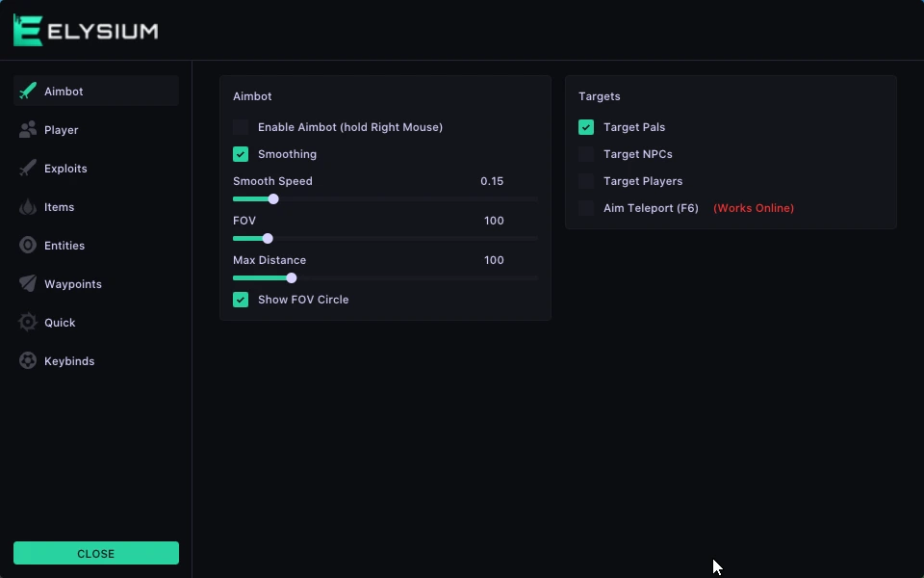Click the Elysium logo in header
The width and height of the screenshot is (924, 578).
coord(86,31)
